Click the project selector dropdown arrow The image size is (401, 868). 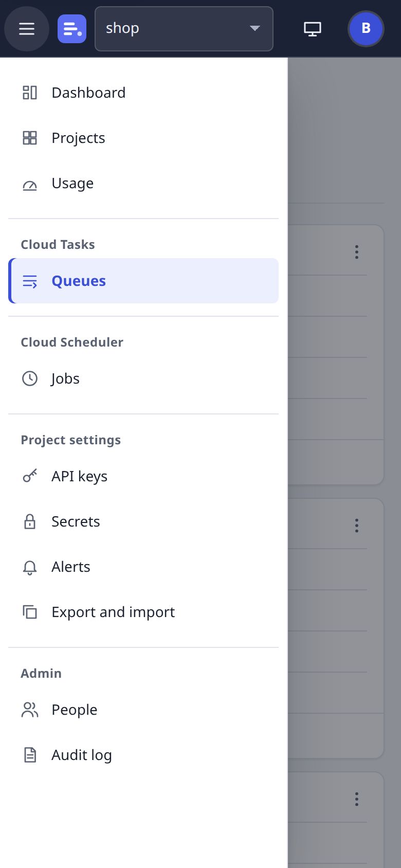pos(254,28)
